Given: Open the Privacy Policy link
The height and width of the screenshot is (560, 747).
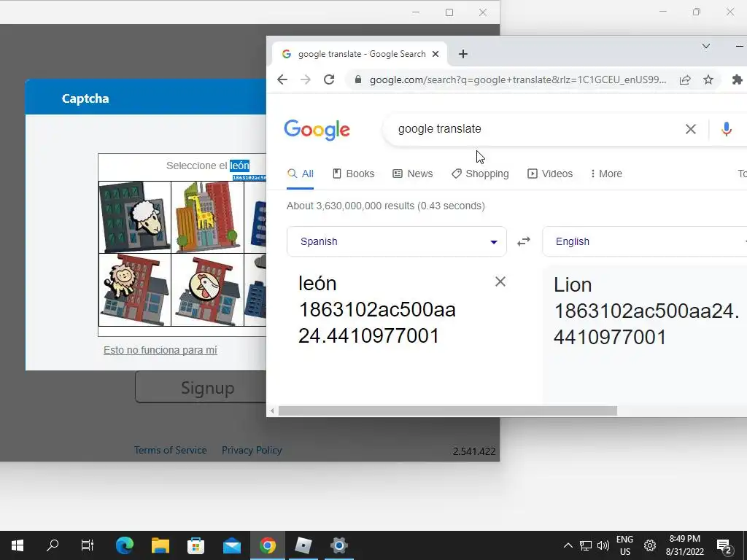Looking at the screenshot, I should 252,450.
